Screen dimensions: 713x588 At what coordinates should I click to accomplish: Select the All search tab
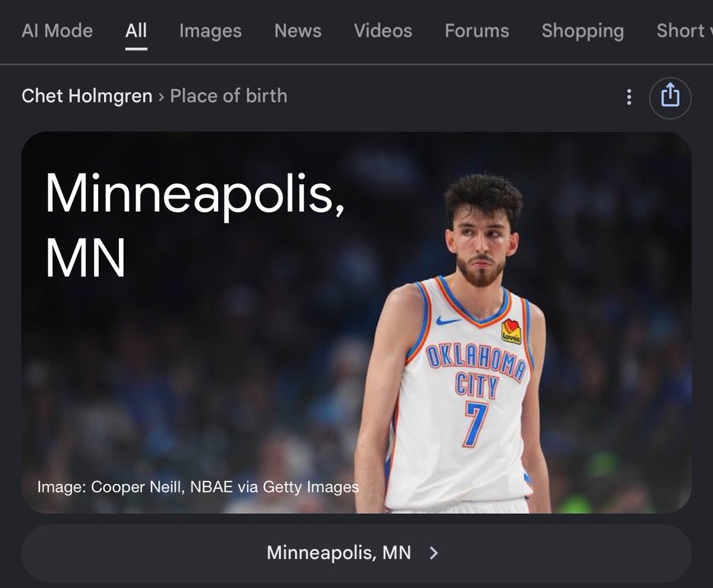pyautogui.click(x=136, y=31)
